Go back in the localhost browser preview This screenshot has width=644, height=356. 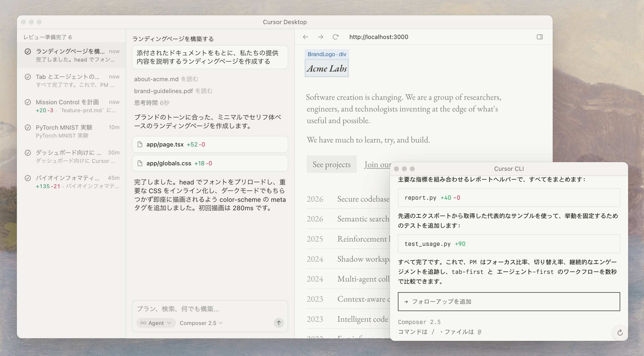click(305, 37)
